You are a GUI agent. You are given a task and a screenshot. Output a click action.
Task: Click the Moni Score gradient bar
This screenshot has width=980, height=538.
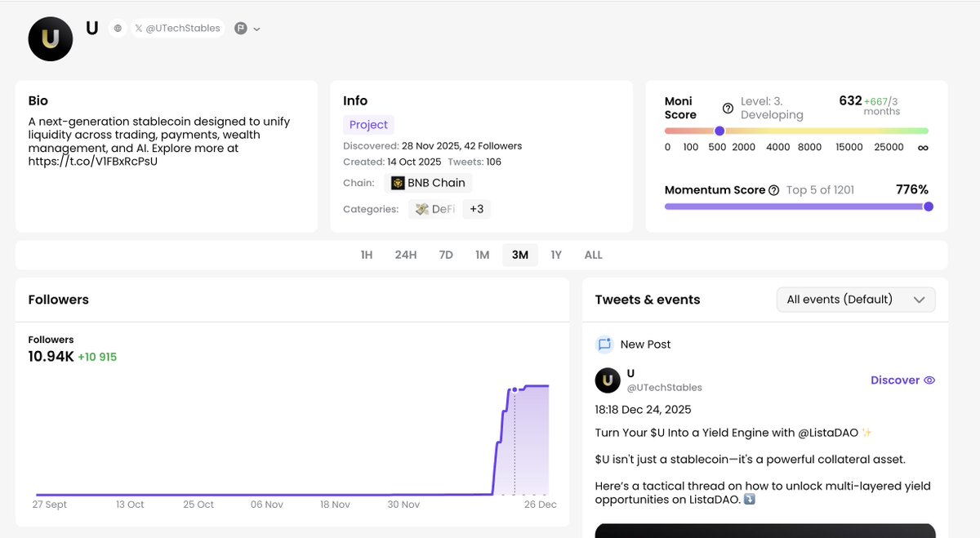796,131
